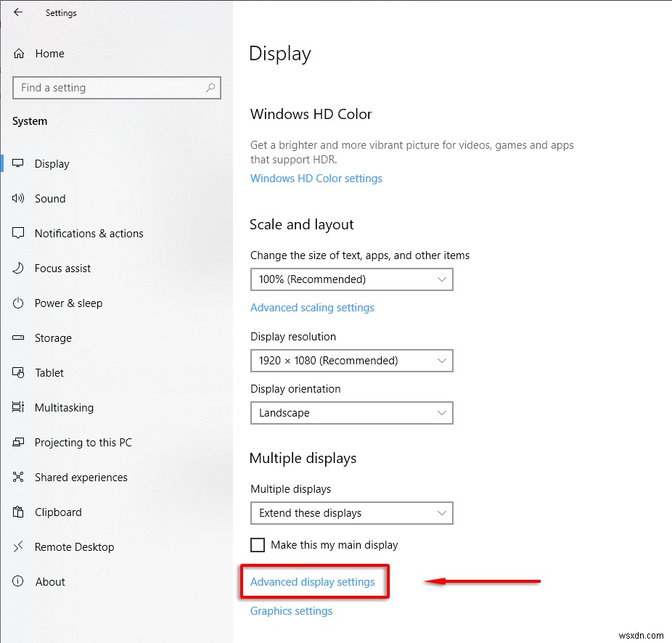Click inside the Find a setting search box
The width and height of the screenshot is (672, 643).
(x=109, y=87)
